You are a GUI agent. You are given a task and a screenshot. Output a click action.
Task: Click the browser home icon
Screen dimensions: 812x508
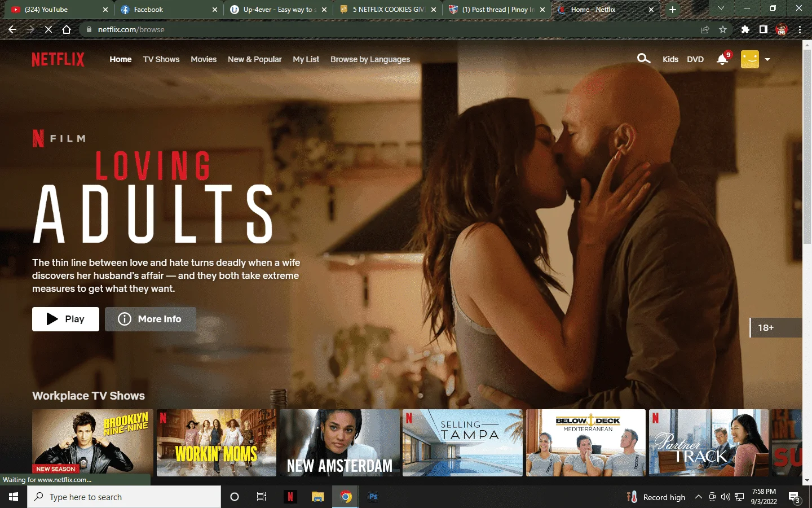(67, 29)
